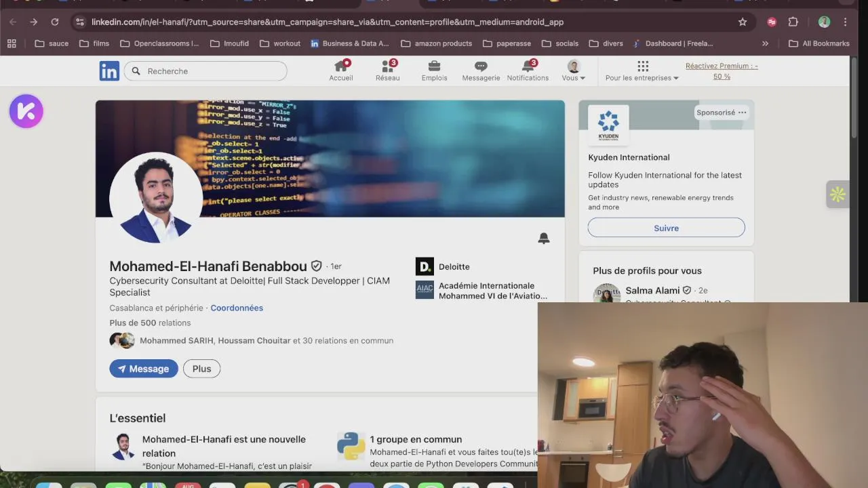Open the Réseau network page
Image resolution: width=868 pixels, height=488 pixels.
(388, 70)
